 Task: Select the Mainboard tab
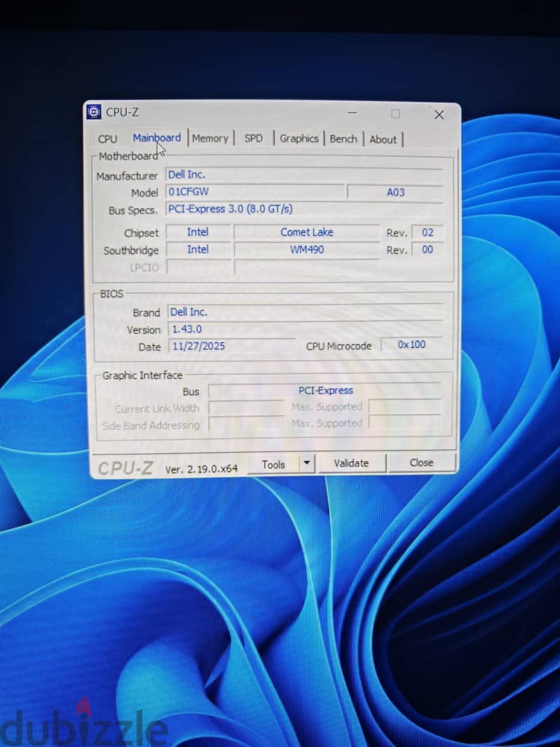coord(157,137)
